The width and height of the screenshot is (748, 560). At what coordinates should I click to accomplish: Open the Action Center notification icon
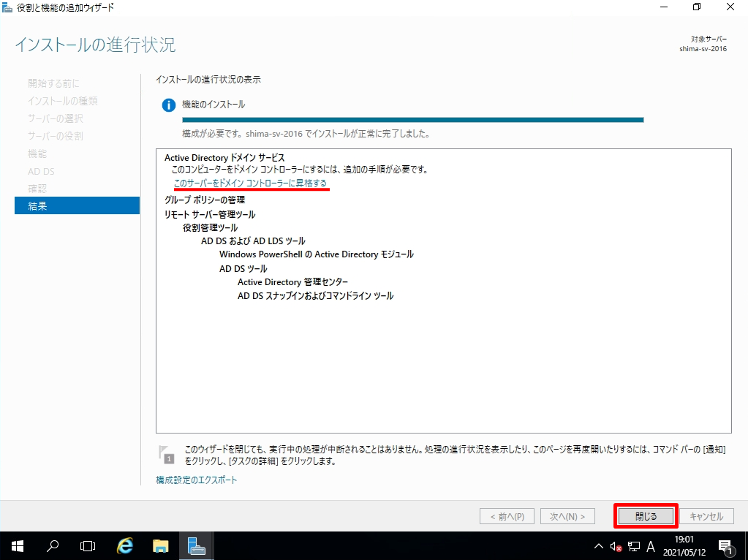click(x=725, y=547)
